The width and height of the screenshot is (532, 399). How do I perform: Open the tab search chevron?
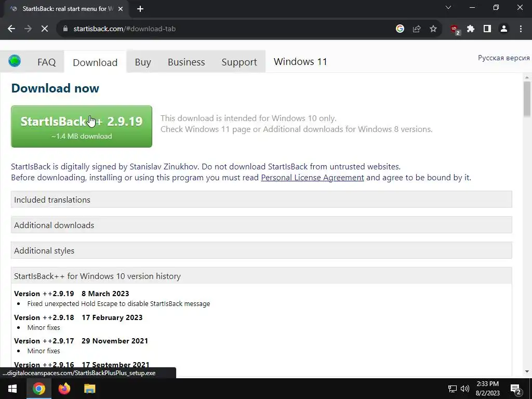coord(448,7)
